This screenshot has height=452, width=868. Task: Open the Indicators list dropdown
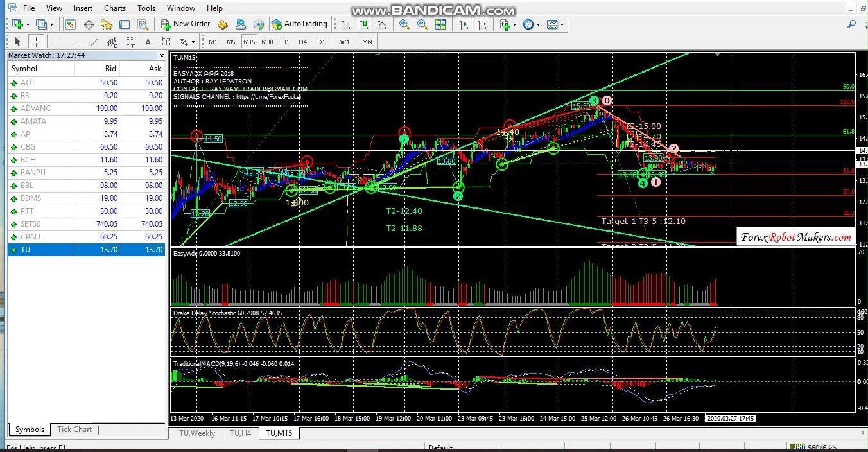[508, 24]
